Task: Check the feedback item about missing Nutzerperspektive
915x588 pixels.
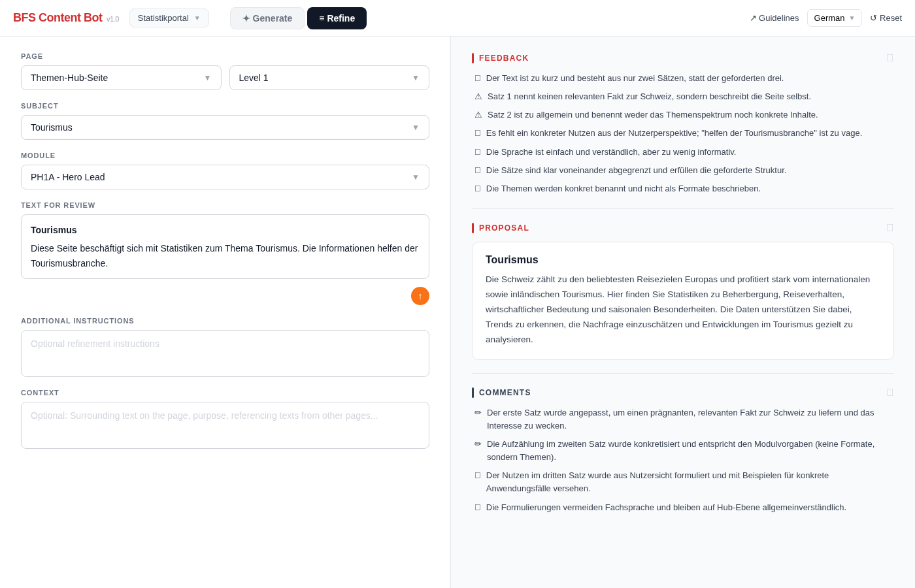Action: click(x=478, y=133)
